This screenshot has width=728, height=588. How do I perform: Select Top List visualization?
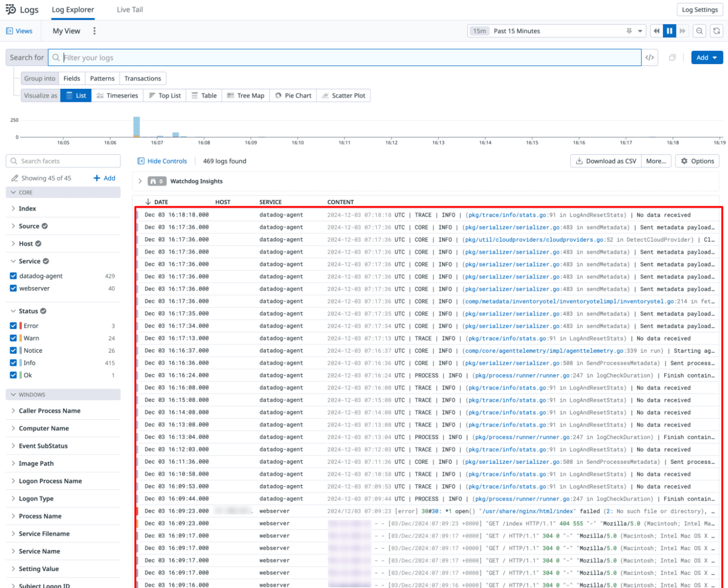tap(165, 96)
